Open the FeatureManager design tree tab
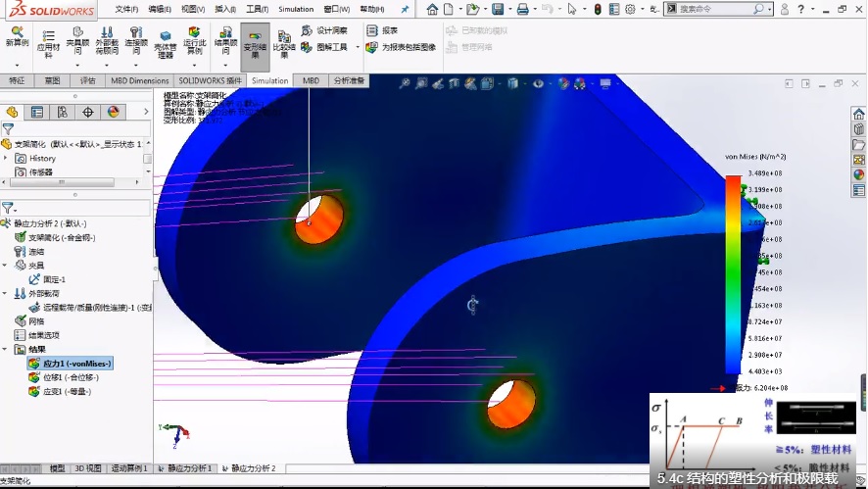This screenshot has height=489, width=868. pyautogui.click(x=12, y=113)
